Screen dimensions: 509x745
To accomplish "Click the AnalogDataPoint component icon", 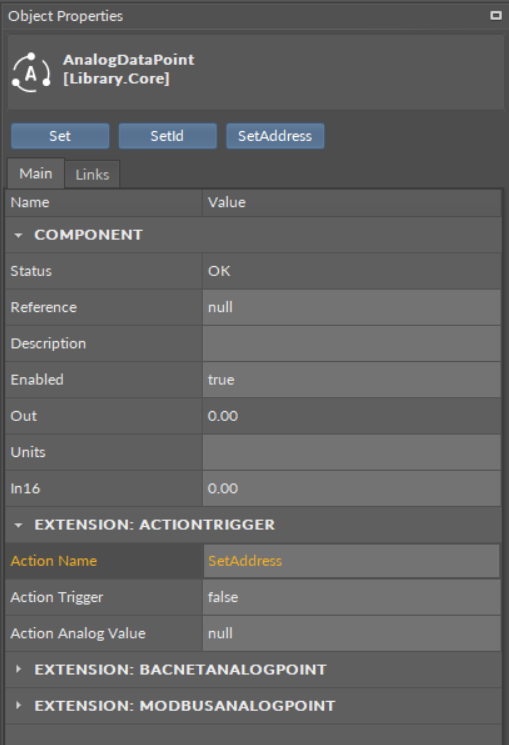I will [31, 73].
